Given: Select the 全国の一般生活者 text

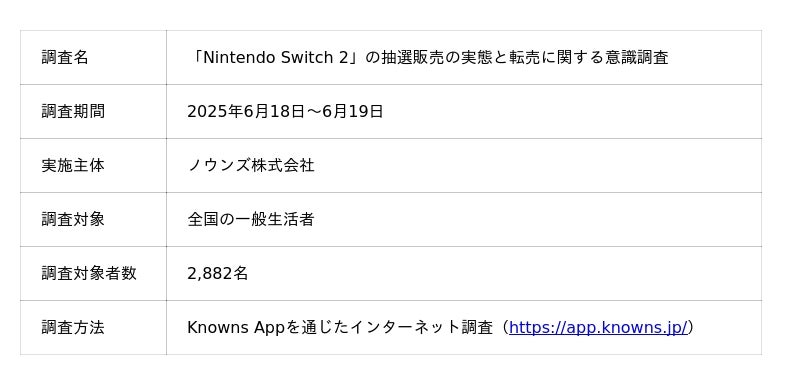Looking at the screenshot, I should pyautogui.click(x=251, y=219).
